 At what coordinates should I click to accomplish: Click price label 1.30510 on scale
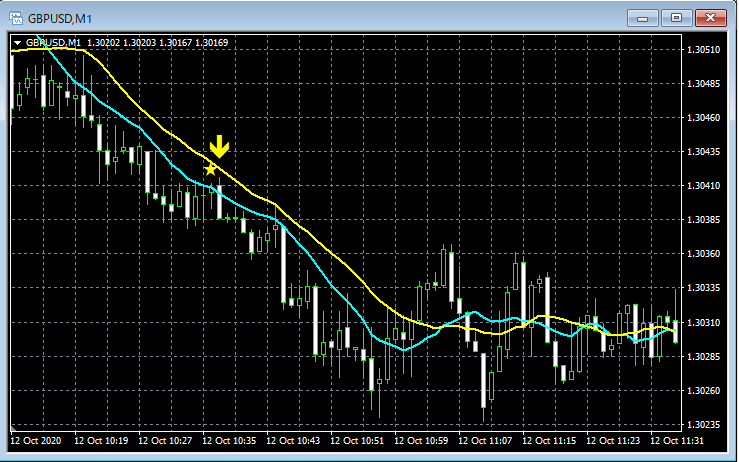click(704, 50)
